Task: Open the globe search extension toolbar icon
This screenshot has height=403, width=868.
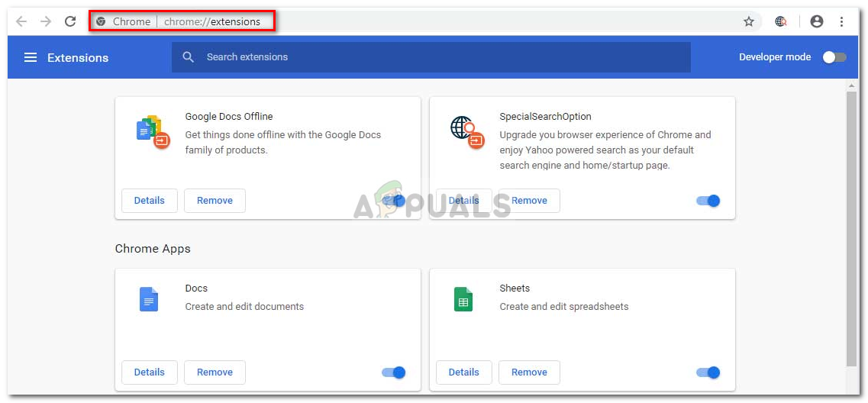Action: 781,21
